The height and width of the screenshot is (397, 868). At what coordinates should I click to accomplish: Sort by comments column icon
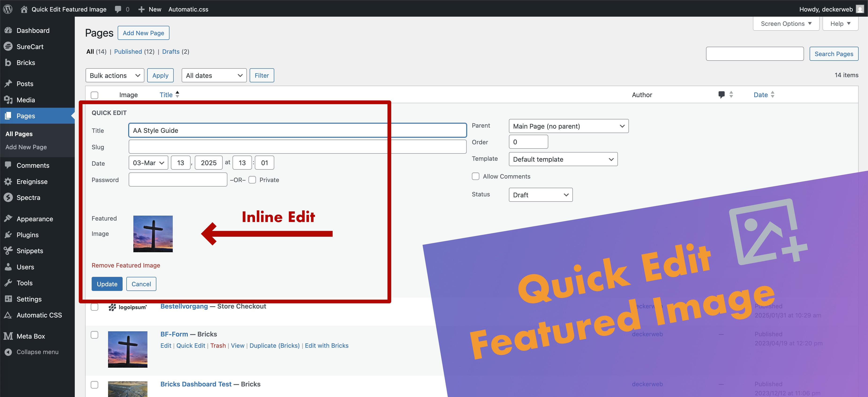pos(721,95)
